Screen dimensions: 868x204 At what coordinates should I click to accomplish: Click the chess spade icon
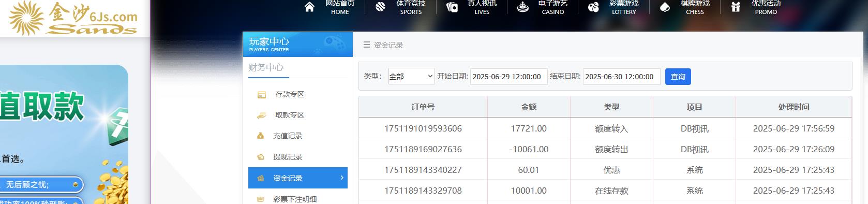point(665,7)
